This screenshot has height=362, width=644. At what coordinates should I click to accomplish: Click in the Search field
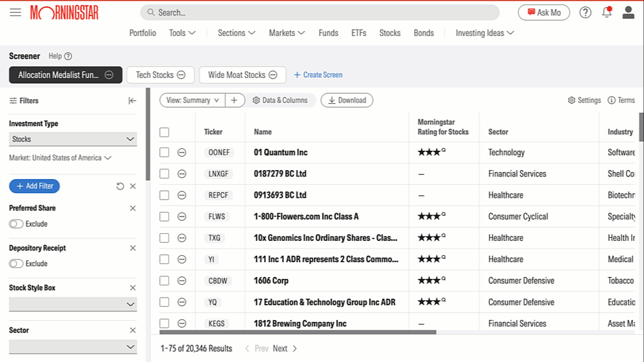(319, 12)
